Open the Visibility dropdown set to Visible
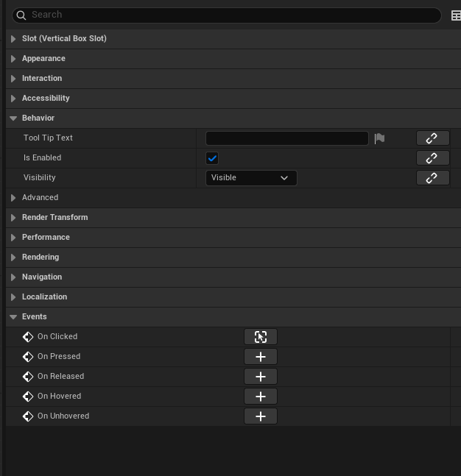The height and width of the screenshot is (476, 461). [250, 178]
